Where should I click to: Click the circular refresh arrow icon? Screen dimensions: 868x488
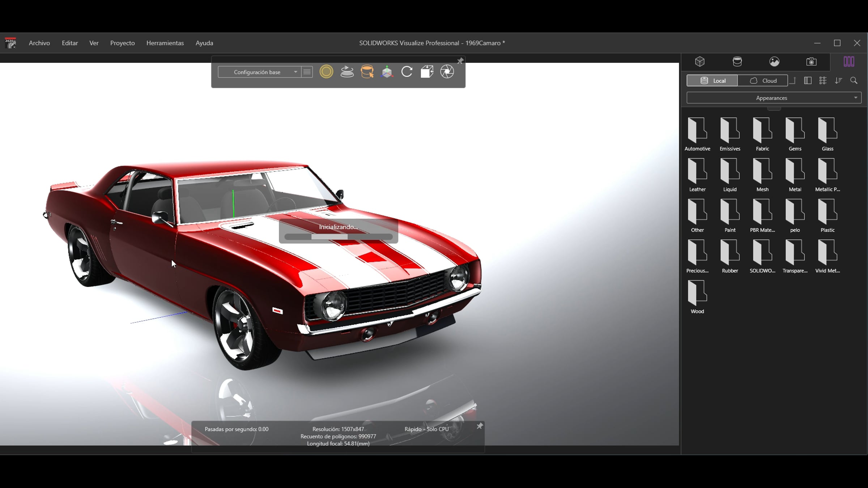(407, 72)
